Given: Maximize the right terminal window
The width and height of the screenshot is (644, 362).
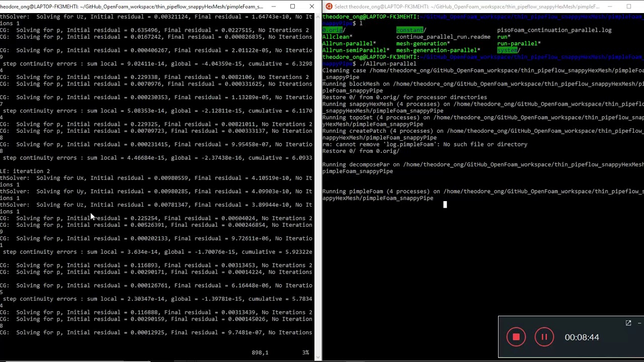Looking at the screenshot, I should (628, 7).
